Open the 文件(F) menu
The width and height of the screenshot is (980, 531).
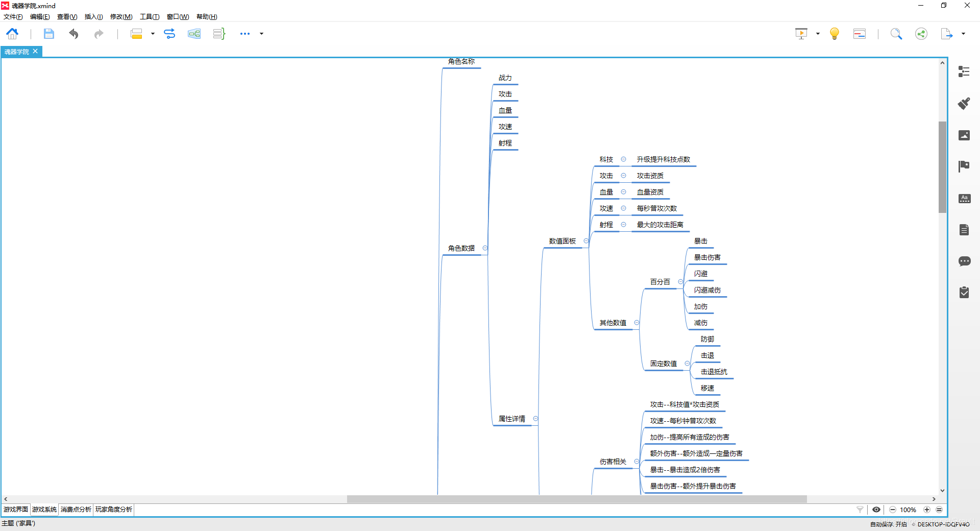pos(13,17)
